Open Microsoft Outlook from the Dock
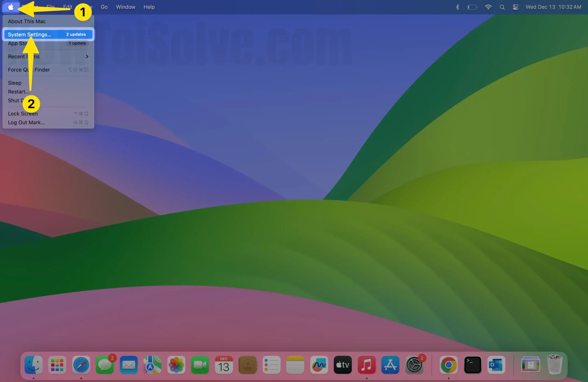Viewport: 588px width, 382px height. [x=496, y=365]
